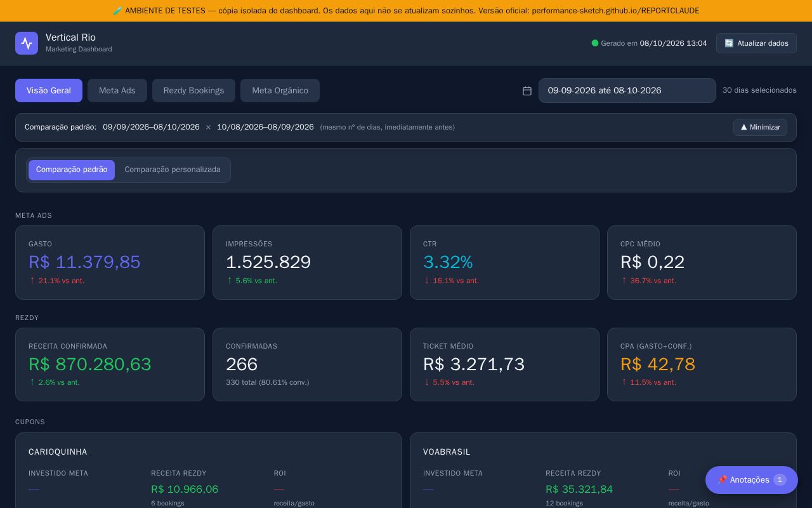Click the CPA value R$ 42,78
This screenshot has width=812, height=508.
tap(658, 364)
